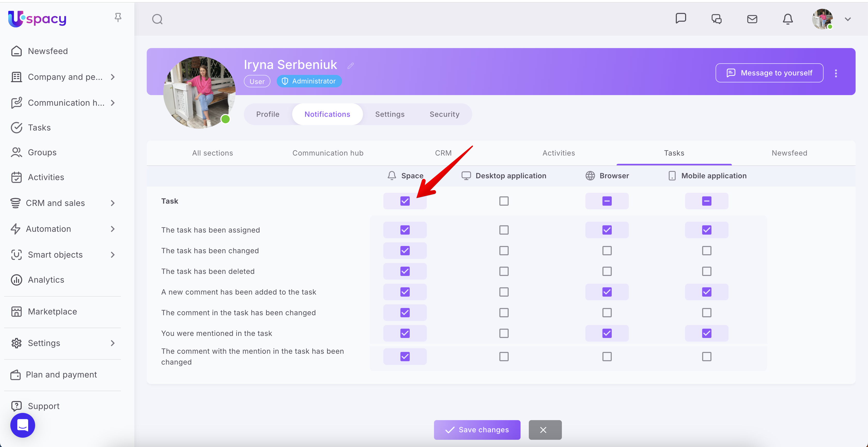Select the Communication hub section tab
Image resolution: width=868 pixels, height=447 pixels.
[328, 153]
